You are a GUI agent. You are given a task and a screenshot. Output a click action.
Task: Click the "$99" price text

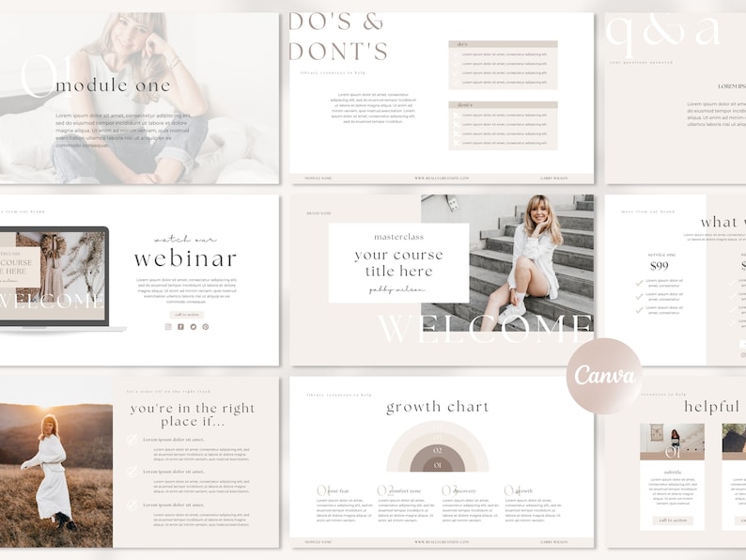coord(660,266)
